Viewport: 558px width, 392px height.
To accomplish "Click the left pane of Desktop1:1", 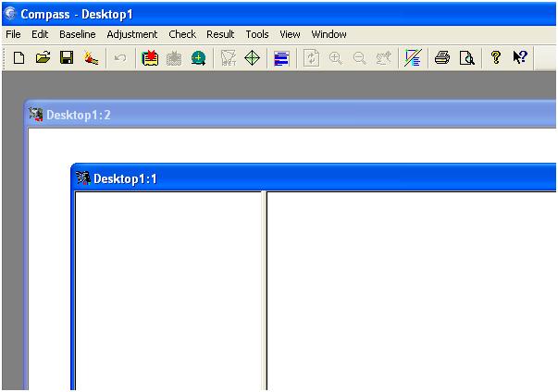I will click(168, 287).
